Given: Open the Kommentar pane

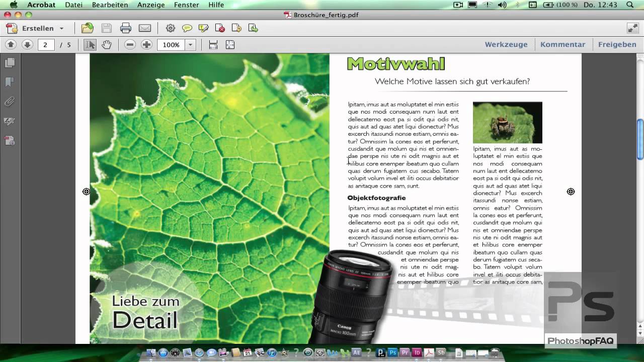Looking at the screenshot, I should pos(562,44).
